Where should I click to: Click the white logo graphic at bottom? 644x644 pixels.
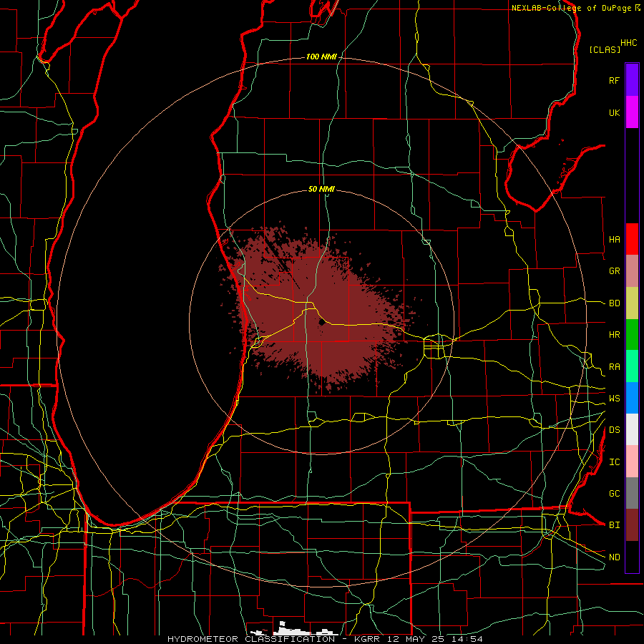click(294, 629)
